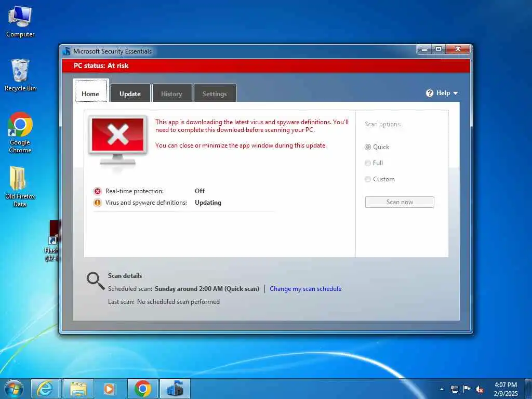Click the network status tray icon
532x399 pixels.
pos(454,389)
